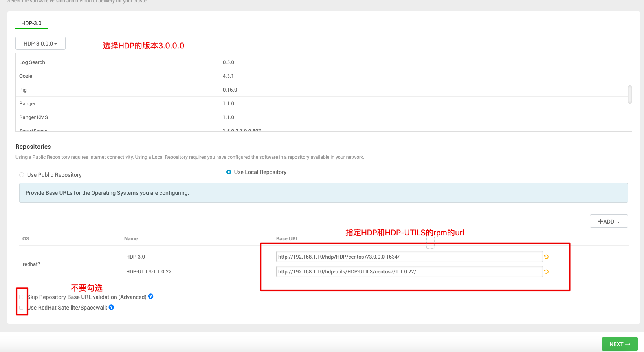This screenshot has width=644, height=352.
Task: Click the OS column header
Action: [x=26, y=238]
